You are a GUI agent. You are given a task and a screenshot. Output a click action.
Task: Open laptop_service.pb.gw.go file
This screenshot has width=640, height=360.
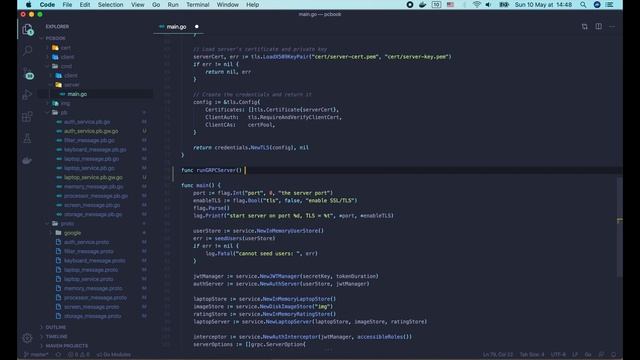pyautogui.click(x=96, y=177)
